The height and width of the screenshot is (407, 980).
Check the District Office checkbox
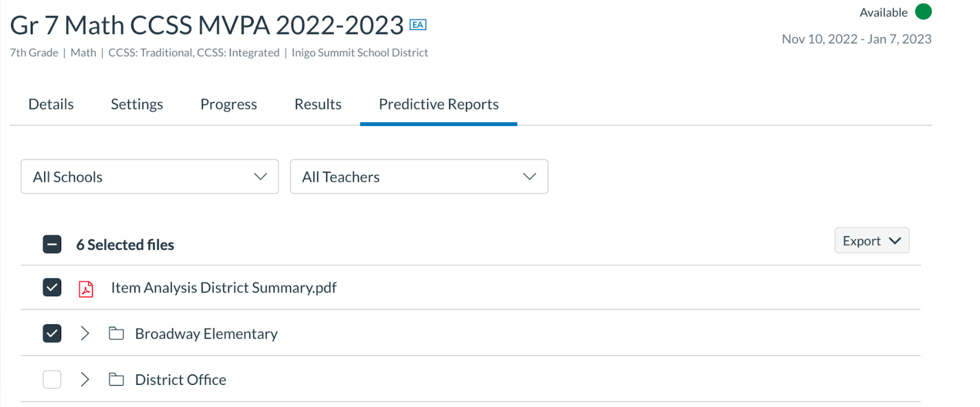coord(52,379)
